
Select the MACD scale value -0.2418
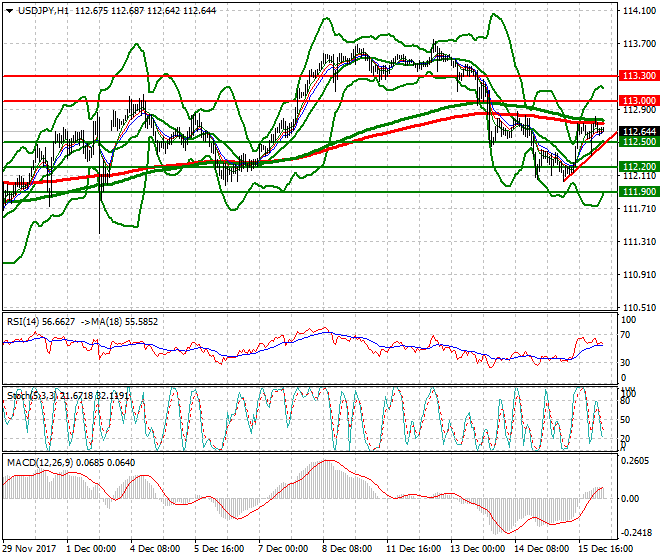pyautogui.click(x=637, y=533)
